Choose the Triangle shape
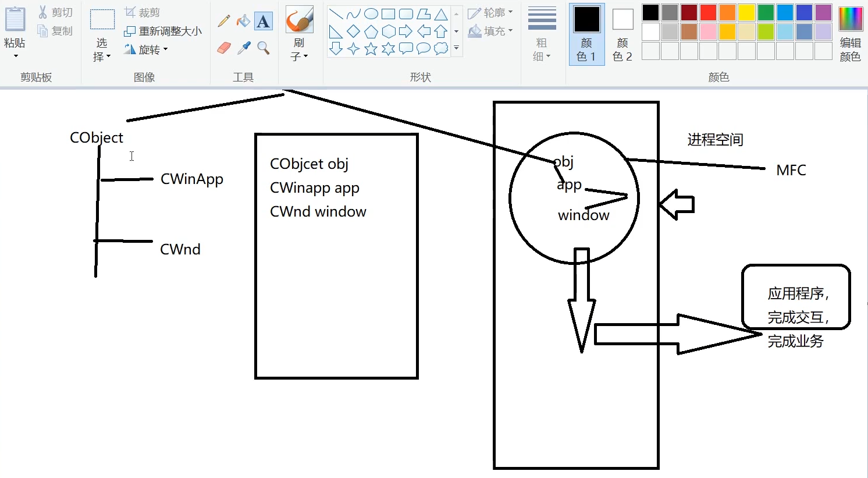 pos(441,14)
